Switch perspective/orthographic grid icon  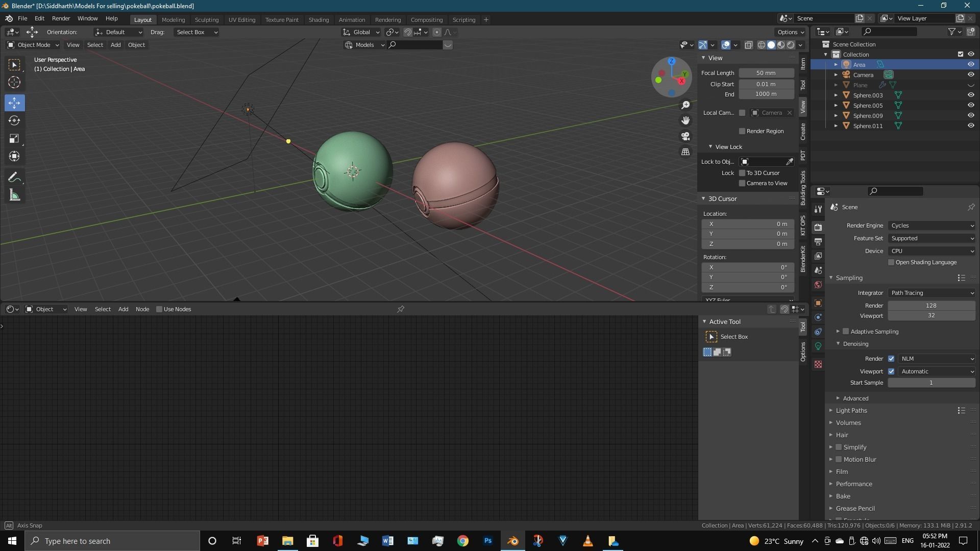[685, 152]
